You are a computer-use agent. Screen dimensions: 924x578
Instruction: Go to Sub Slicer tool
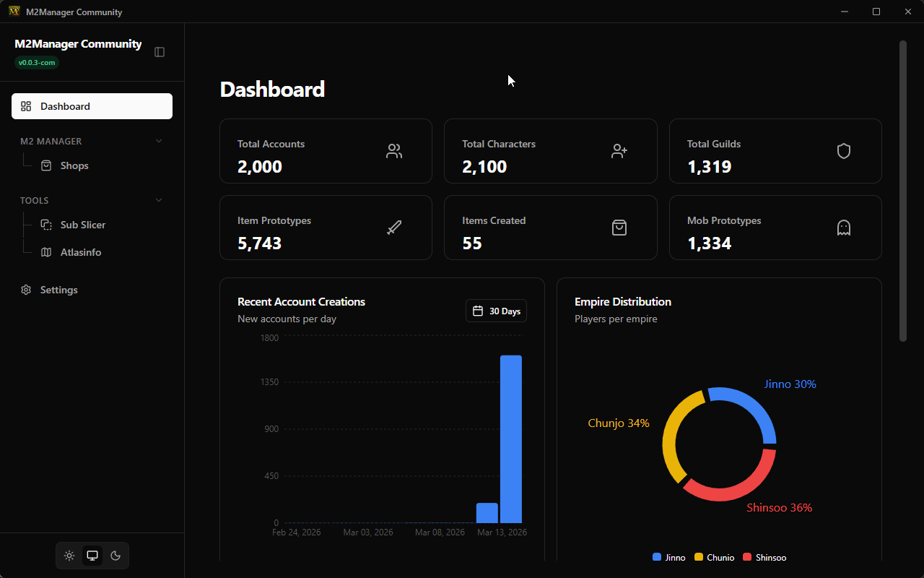[82, 225]
